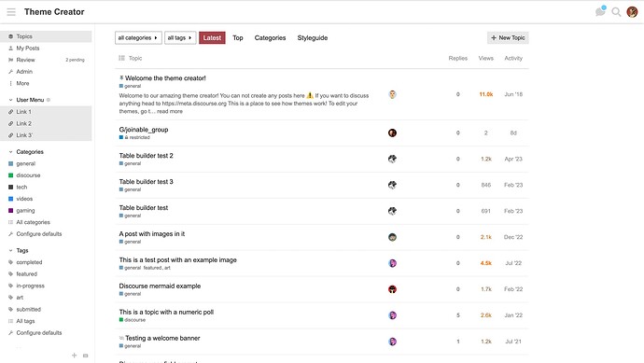Switch to the Styleguide tab
The width and height of the screenshot is (644, 363).
[313, 37]
